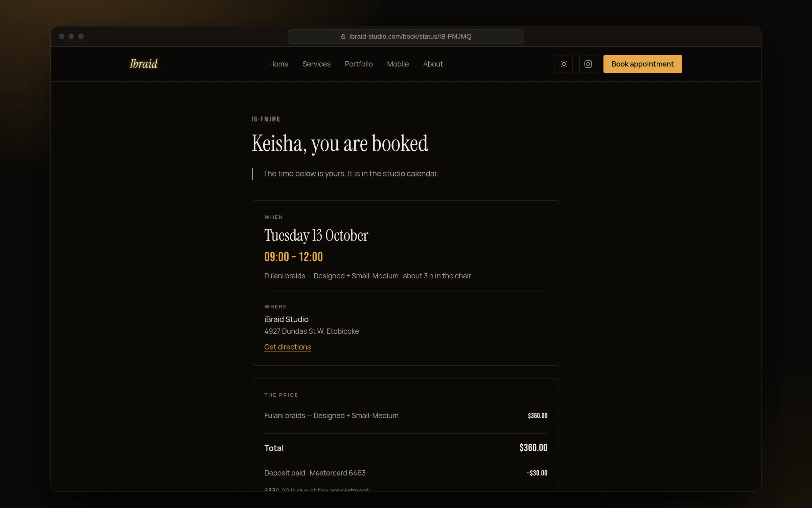Click the Ibraid logo
This screenshot has height=508, width=812.
point(143,64)
